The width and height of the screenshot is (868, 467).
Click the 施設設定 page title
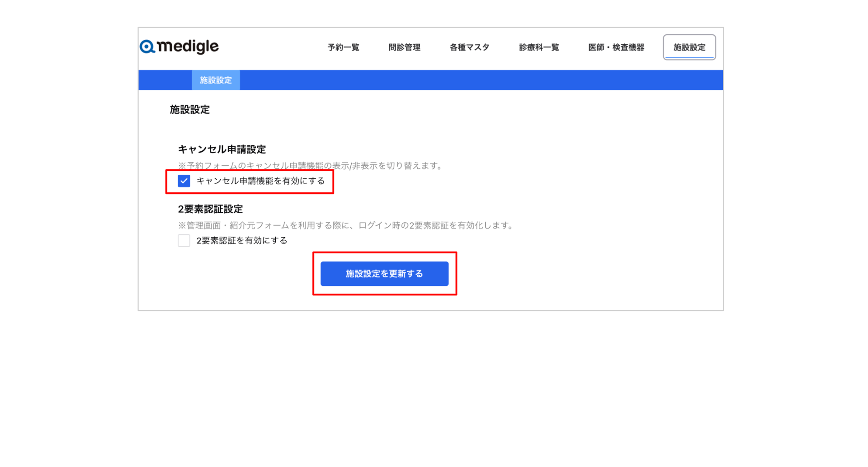(x=189, y=109)
